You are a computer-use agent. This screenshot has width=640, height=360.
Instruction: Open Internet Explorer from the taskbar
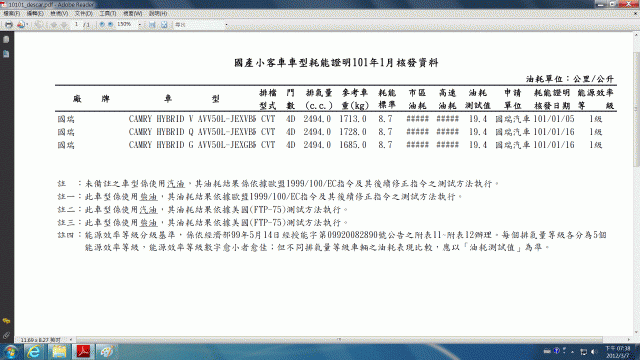click(34, 351)
